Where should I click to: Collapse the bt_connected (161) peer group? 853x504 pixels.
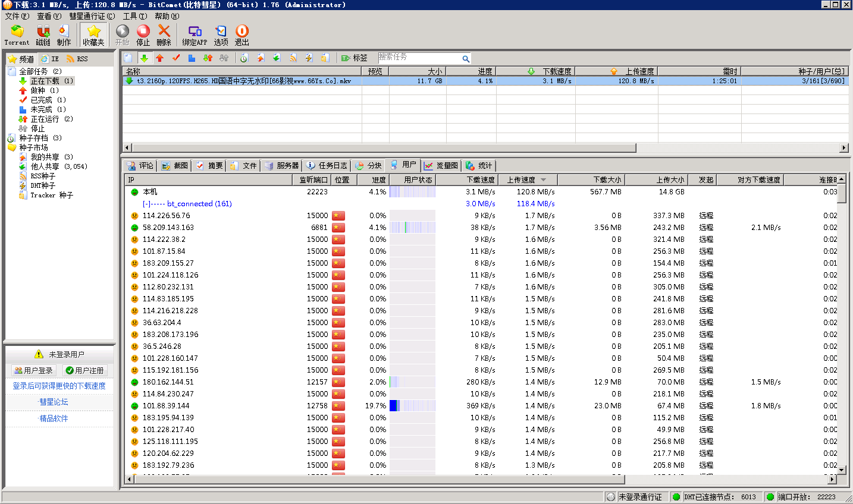146,204
